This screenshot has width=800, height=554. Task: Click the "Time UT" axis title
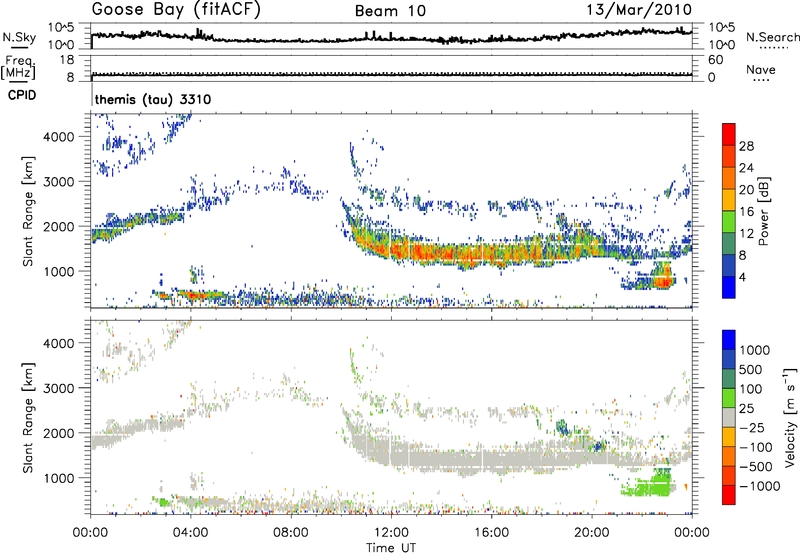point(391,548)
